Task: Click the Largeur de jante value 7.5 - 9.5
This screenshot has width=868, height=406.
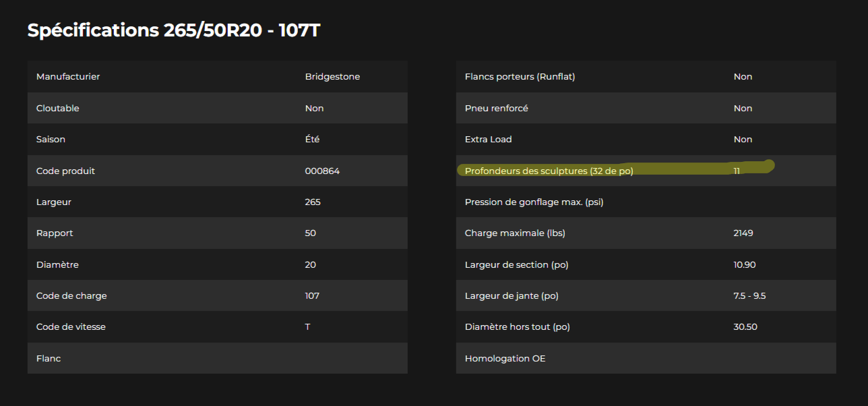Action: point(749,296)
